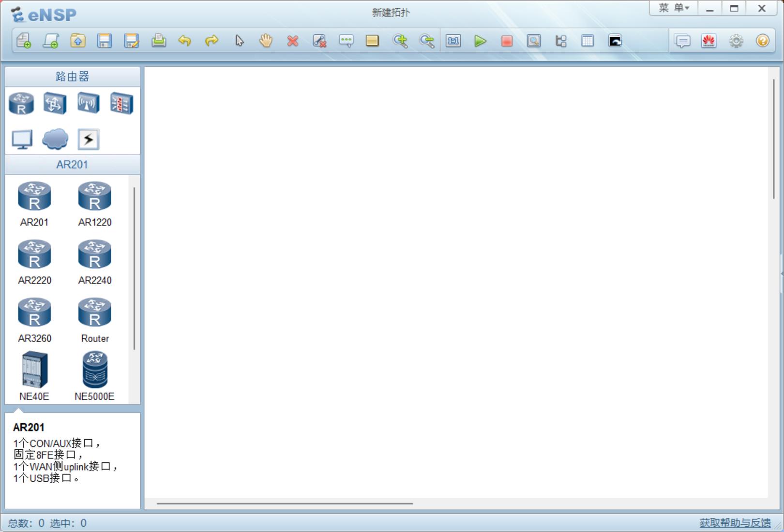Pick the AR1220 router device
Image resolution: width=784 pixels, height=532 pixels.
click(95, 204)
